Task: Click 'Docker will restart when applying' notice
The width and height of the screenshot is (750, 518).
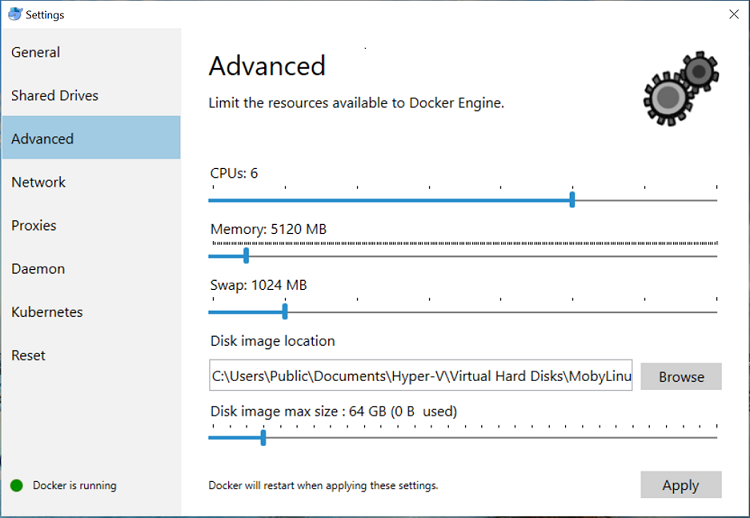Action: coord(323,485)
